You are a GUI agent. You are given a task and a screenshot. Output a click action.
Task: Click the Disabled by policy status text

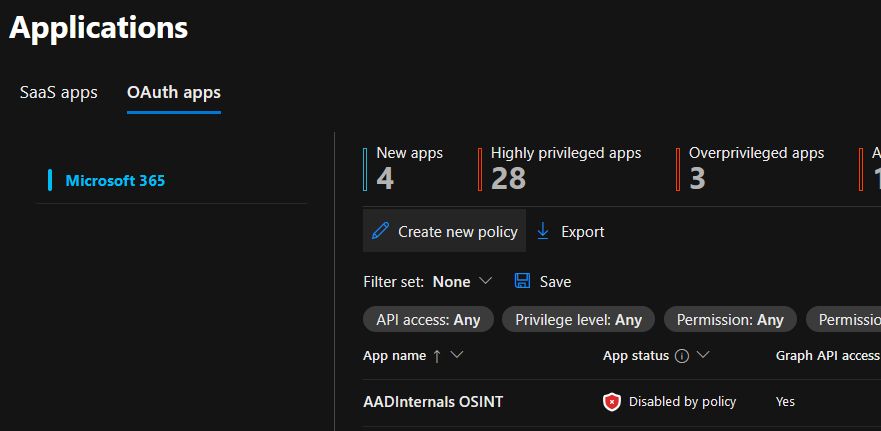pos(682,402)
